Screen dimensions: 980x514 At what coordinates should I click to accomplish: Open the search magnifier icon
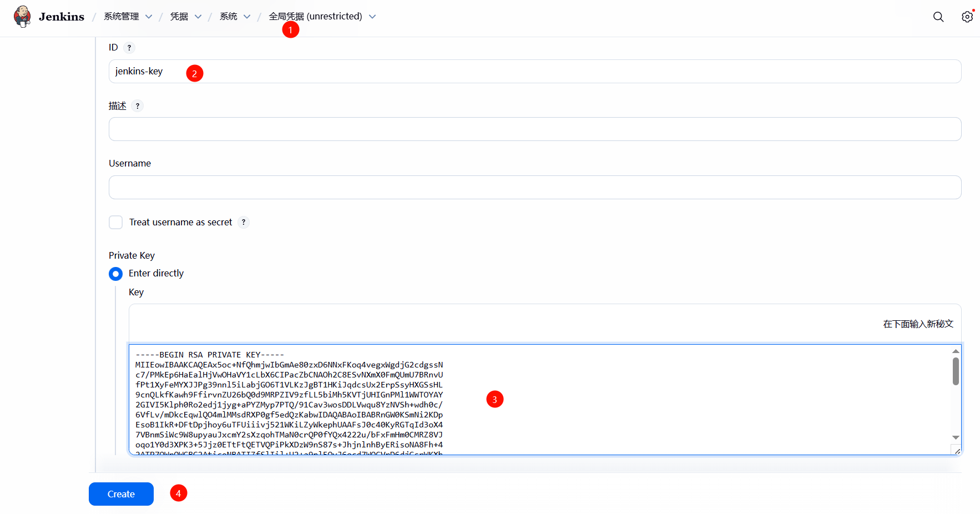click(938, 17)
